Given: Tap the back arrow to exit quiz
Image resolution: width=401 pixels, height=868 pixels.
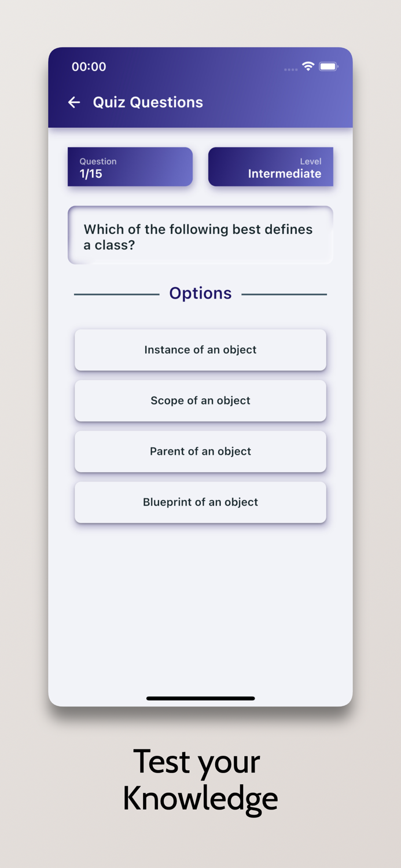Looking at the screenshot, I should pos(74,102).
